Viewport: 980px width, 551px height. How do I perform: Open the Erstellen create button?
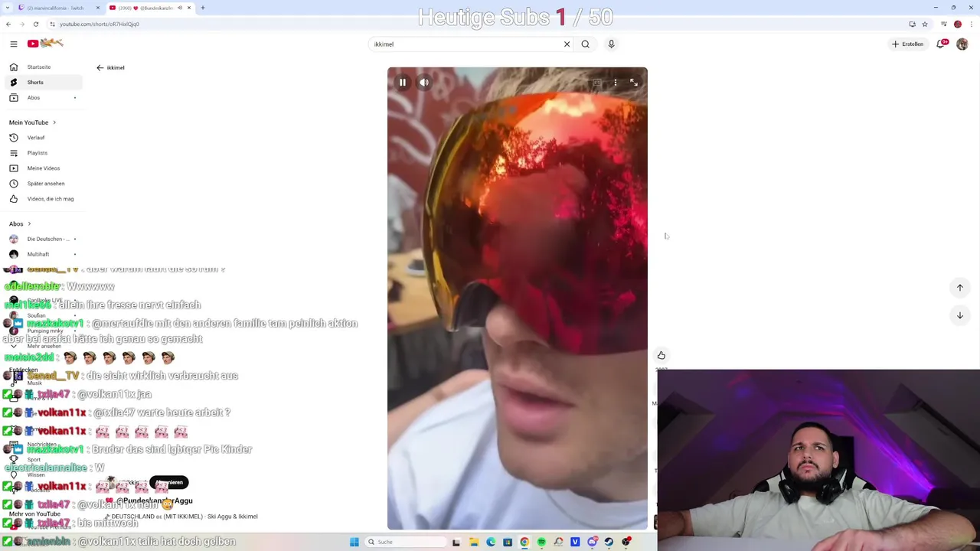click(x=907, y=44)
